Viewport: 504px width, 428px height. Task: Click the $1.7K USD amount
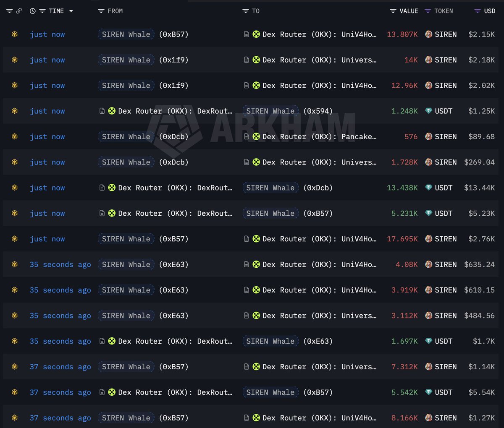click(484, 341)
